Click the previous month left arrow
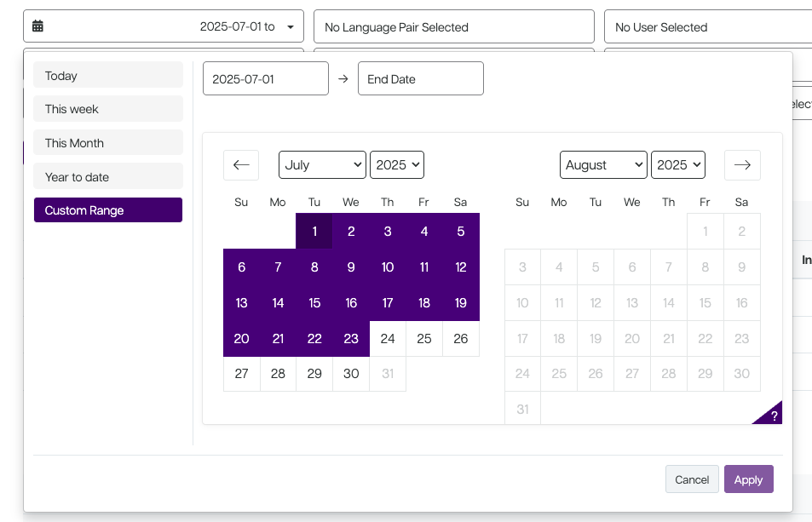Viewport: 812px width, 522px height. tap(240, 165)
